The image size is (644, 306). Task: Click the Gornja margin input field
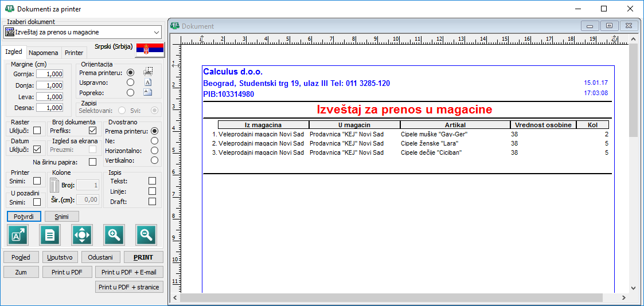point(50,74)
